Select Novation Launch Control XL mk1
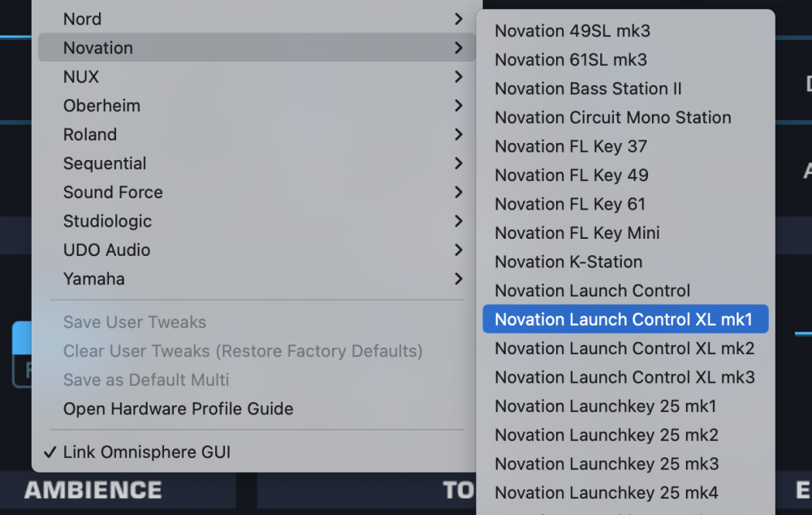The width and height of the screenshot is (812, 515). pos(624,319)
